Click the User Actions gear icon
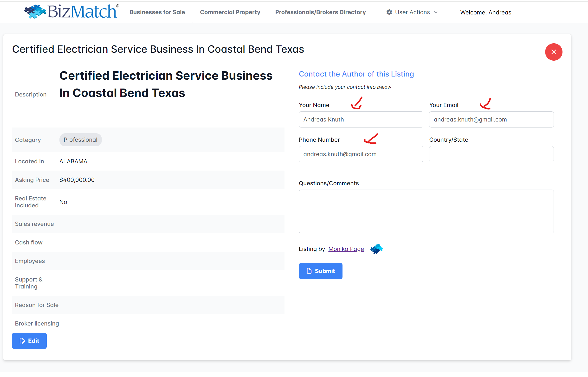The height and width of the screenshot is (377, 588). pos(389,12)
